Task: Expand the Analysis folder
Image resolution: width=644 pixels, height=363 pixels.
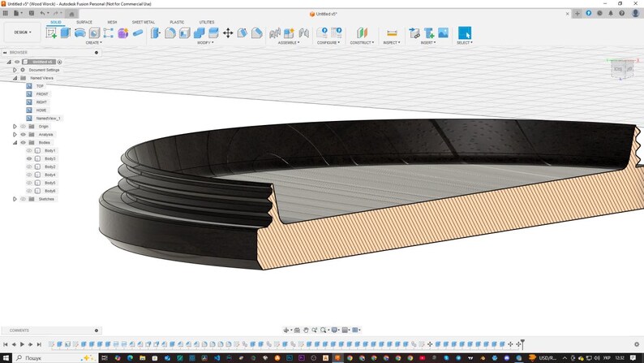Action: click(15, 135)
